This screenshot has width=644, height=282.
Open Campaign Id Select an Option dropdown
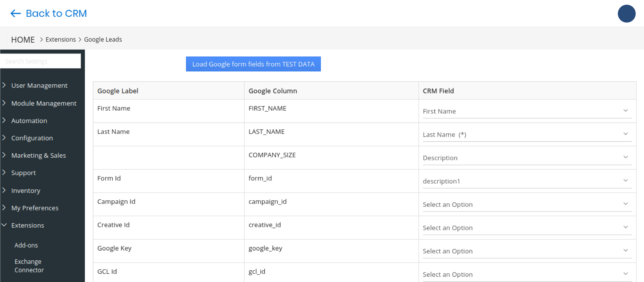click(527, 204)
